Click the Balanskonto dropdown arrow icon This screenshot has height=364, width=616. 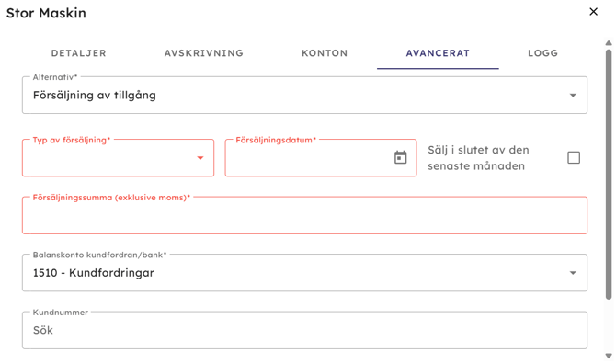click(x=573, y=273)
